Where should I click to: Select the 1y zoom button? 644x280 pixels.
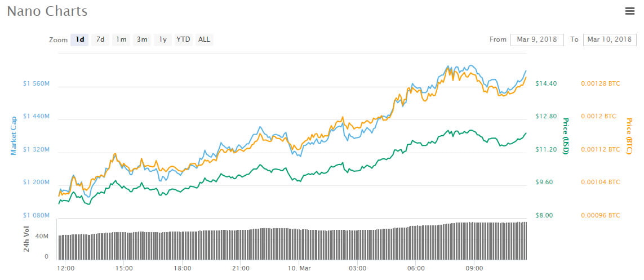[x=163, y=39]
